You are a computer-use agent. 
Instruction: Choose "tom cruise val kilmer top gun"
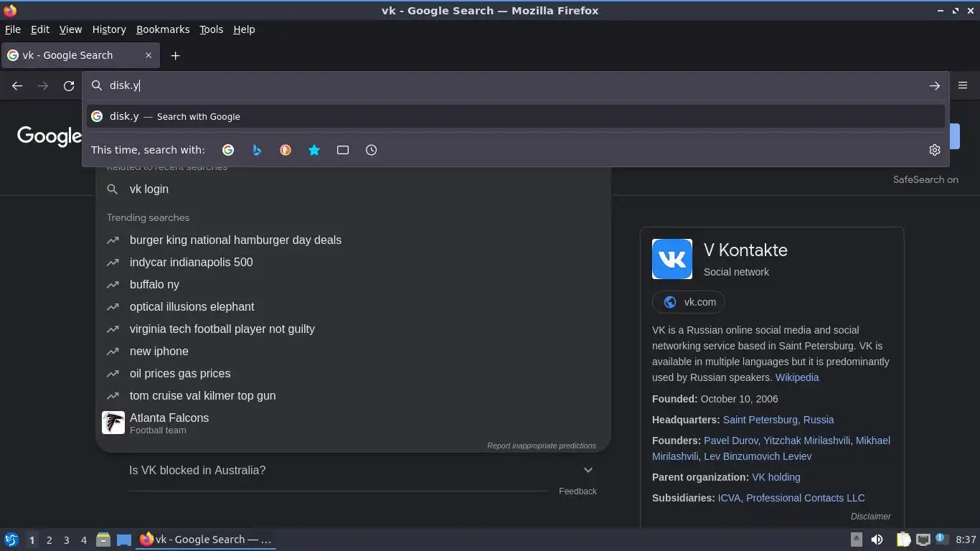click(203, 395)
